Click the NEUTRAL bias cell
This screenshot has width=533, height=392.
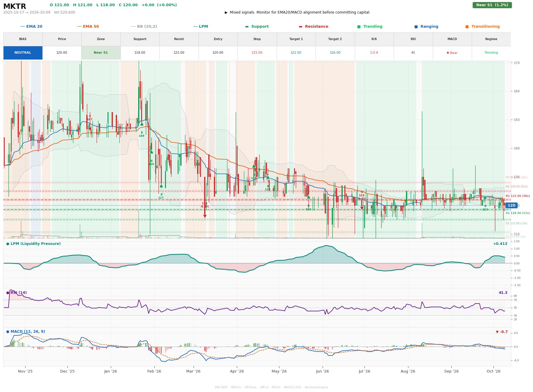tap(23, 53)
